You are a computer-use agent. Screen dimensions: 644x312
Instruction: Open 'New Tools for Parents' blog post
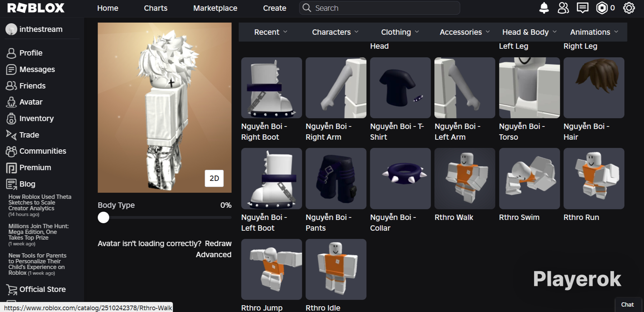[x=38, y=264]
